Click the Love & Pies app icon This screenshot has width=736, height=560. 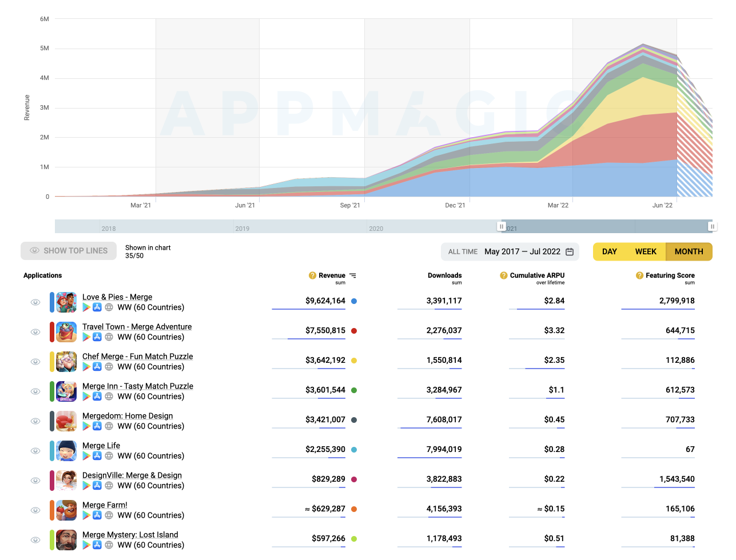[x=66, y=302]
